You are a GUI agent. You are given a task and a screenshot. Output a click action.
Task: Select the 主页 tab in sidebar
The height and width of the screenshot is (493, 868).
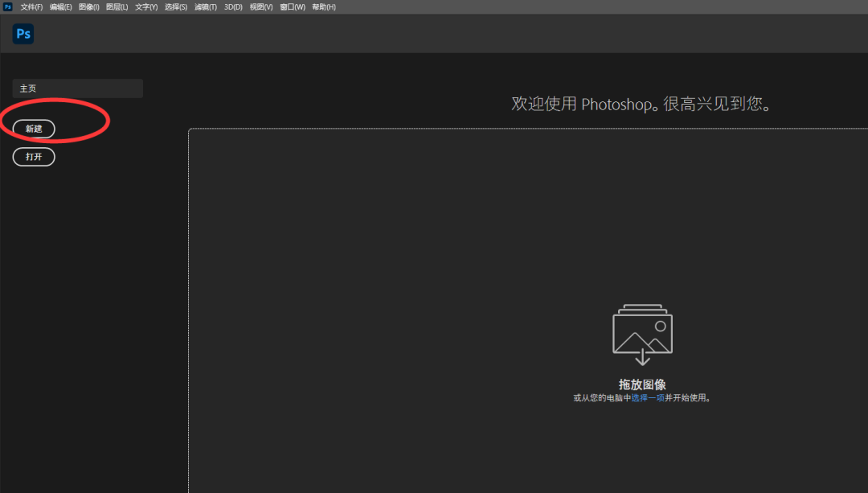(x=77, y=88)
